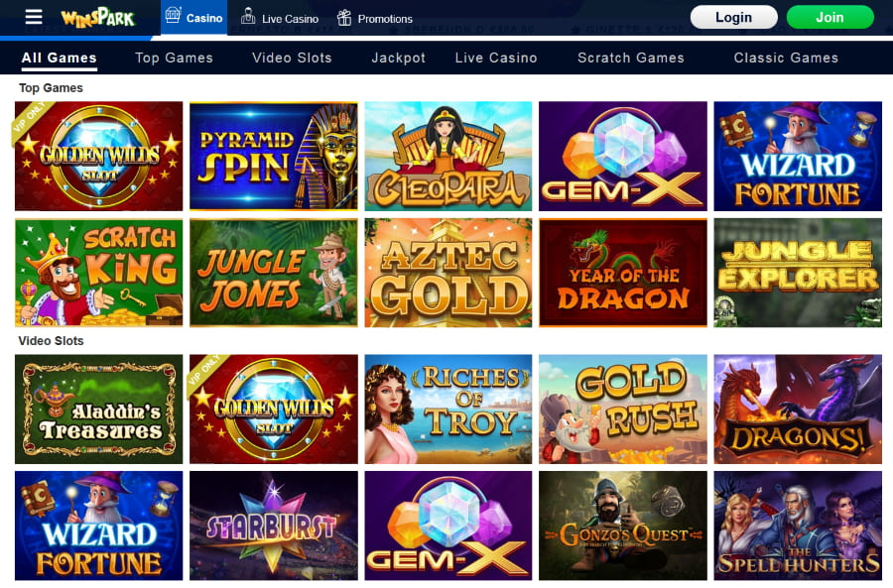Select the Video Slots tab
The height and width of the screenshot is (588, 893).
292,58
